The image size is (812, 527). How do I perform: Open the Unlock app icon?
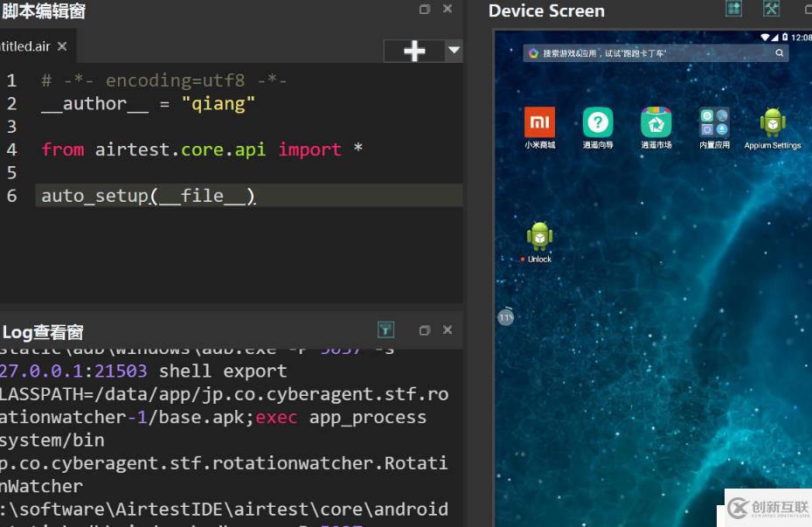pyautogui.click(x=539, y=236)
